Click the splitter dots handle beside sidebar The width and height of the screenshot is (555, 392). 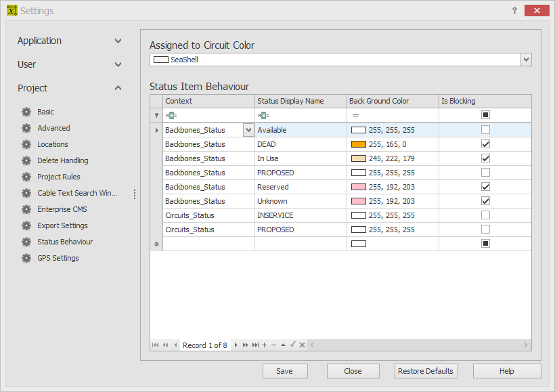(x=135, y=194)
